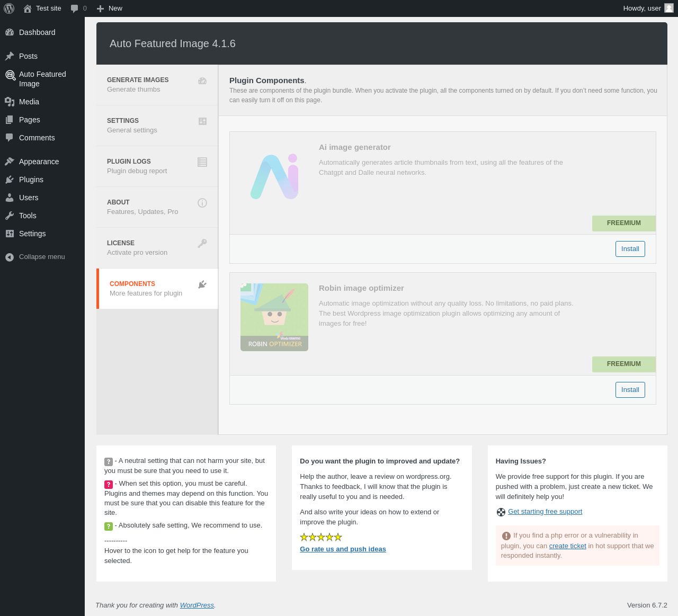This screenshot has width=678, height=616.
Task: Click the Freemium badge for Robin optimizer
Action: pyautogui.click(x=624, y=364)
